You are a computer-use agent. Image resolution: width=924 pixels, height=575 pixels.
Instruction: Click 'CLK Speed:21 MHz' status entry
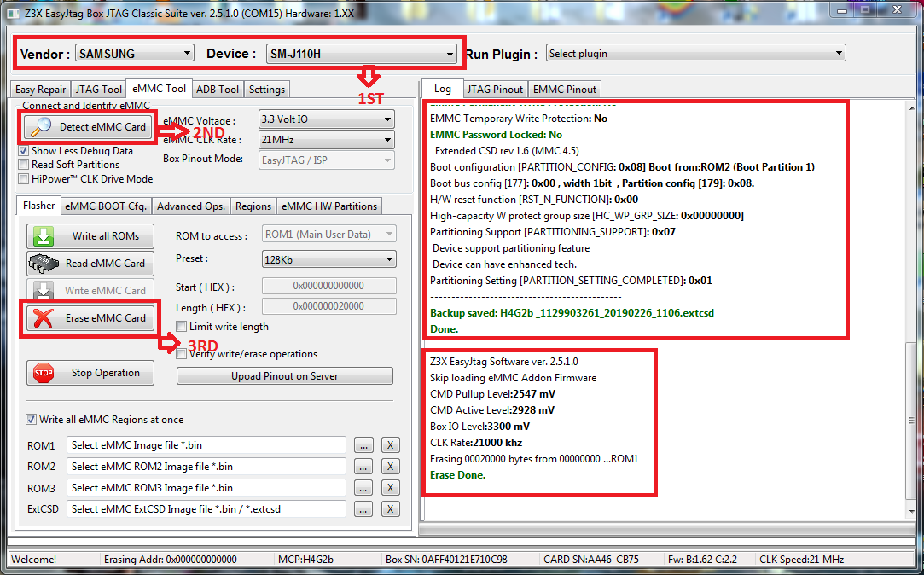click(801, 559)
